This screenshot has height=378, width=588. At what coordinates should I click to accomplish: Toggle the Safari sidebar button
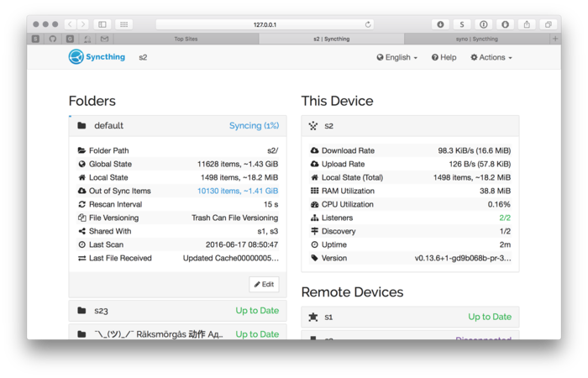[102, 24]
